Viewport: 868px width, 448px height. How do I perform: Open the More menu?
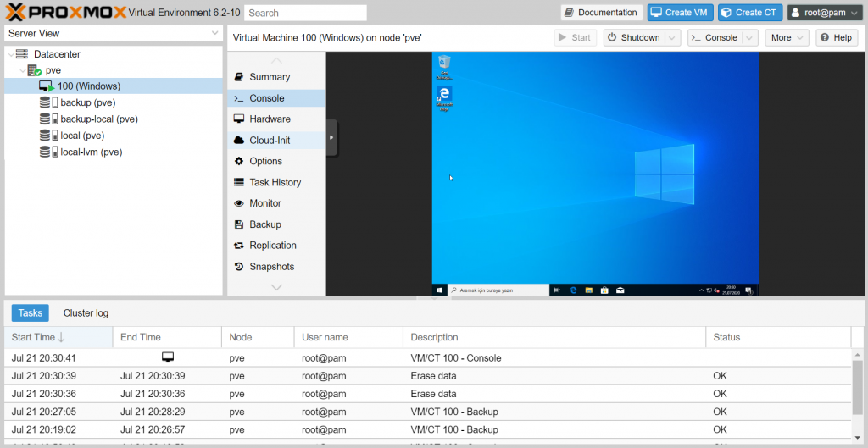[787, 37]
